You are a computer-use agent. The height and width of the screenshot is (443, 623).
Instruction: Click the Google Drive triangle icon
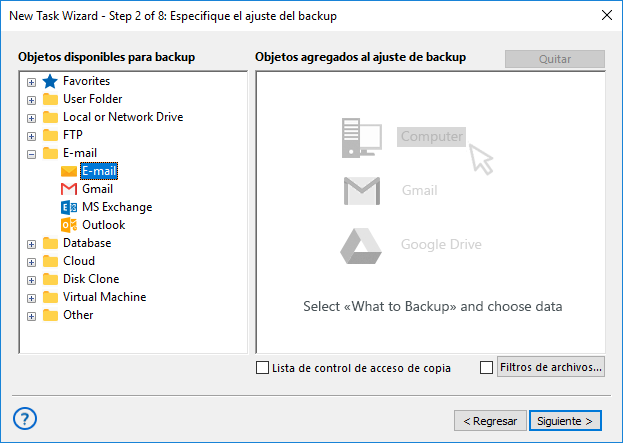coord(360,244)
